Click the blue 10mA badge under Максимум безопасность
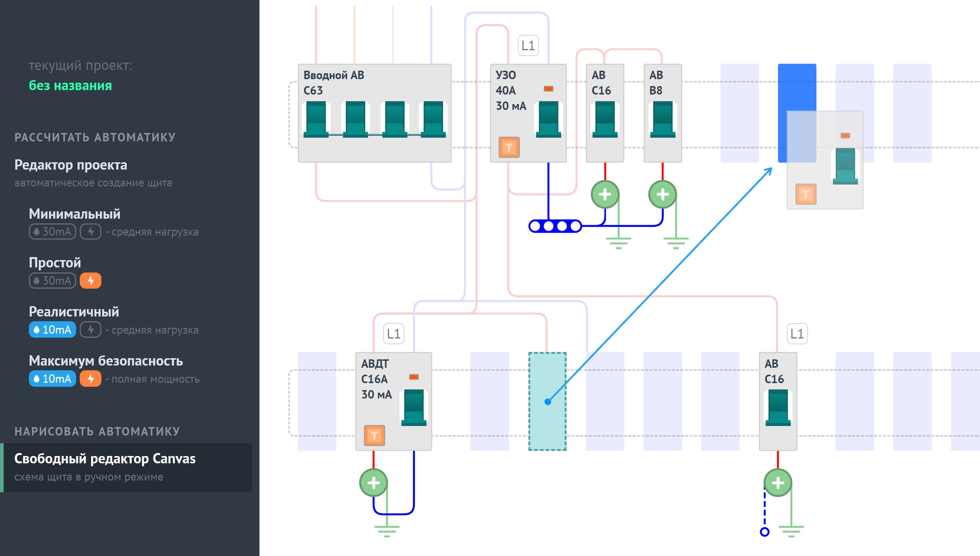This screenshot has height=556, width=980. point(52,379)
